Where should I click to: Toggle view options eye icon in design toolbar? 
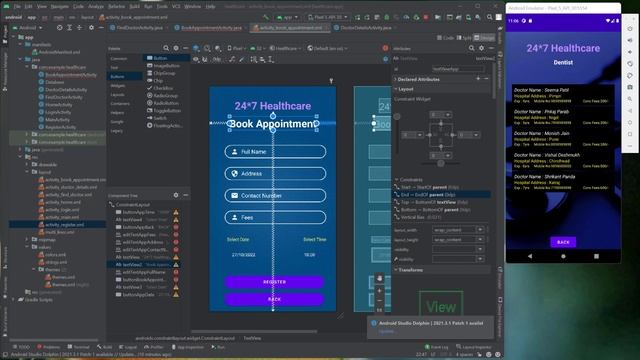[196, 60]
